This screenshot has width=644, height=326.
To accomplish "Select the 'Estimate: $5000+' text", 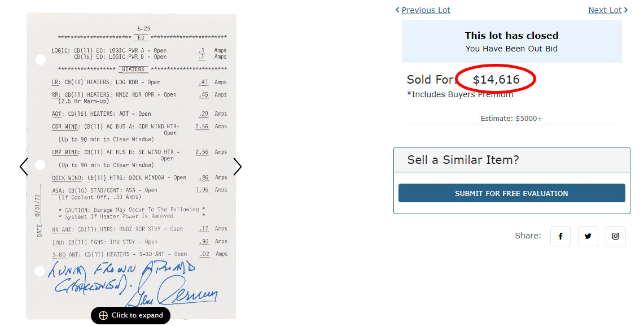I will [511, 119].
